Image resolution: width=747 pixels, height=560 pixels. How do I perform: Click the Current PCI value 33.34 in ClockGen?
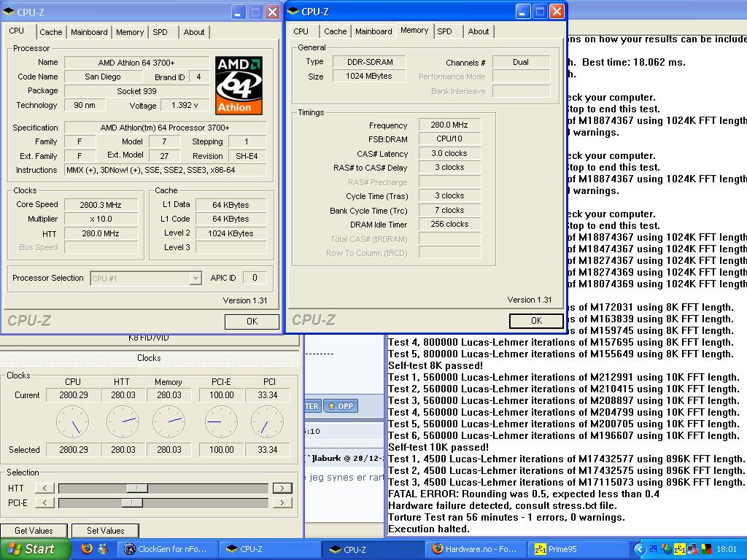267,395
